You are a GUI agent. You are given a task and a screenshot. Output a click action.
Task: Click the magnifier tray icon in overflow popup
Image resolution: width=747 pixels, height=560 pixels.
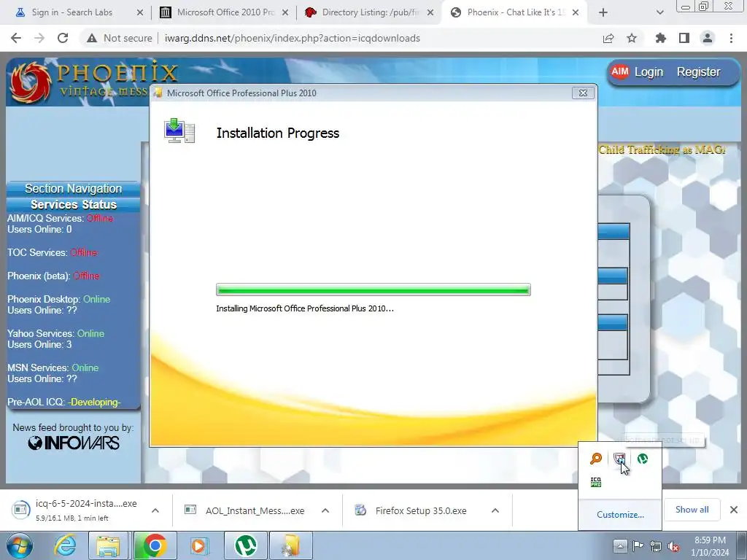click(x=596, y=459)
